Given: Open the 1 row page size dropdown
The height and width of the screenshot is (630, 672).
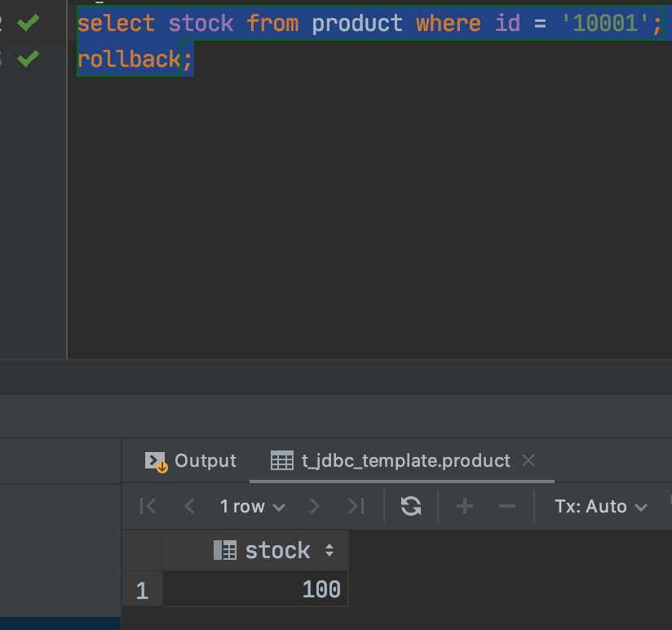Looking at the screenshot, I should tap(252, 507).
